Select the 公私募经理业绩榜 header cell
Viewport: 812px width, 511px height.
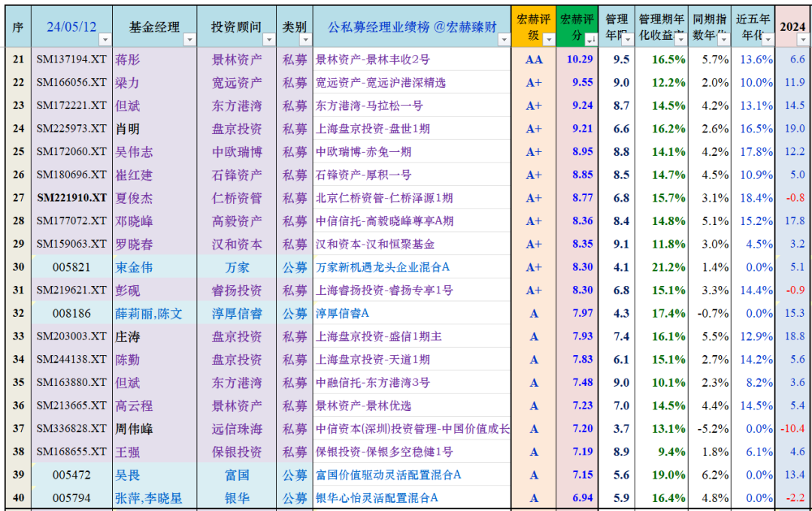pyautogui.click(x=412, y=26)
